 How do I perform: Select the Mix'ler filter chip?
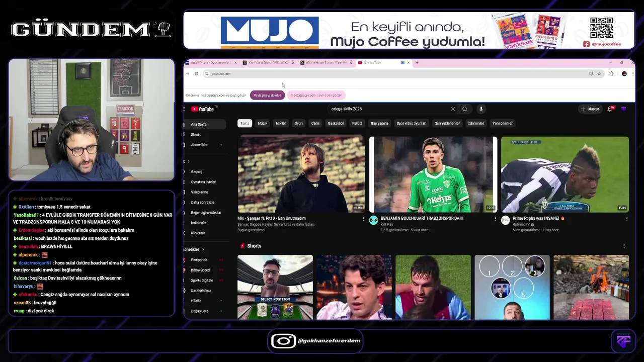coord(281,123)
